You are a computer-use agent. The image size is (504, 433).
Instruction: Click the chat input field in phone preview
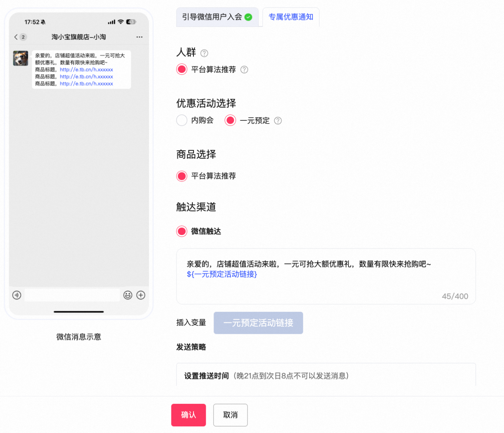[72, 295]
